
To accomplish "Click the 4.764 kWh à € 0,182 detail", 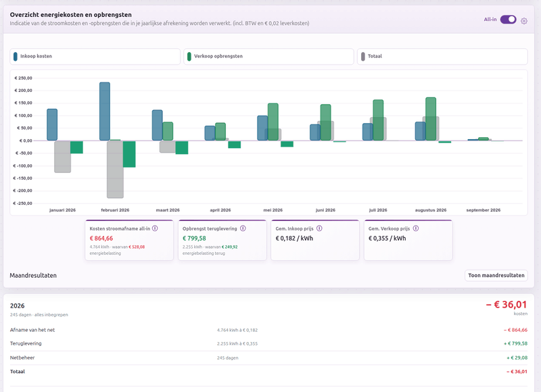I will 237,330.
